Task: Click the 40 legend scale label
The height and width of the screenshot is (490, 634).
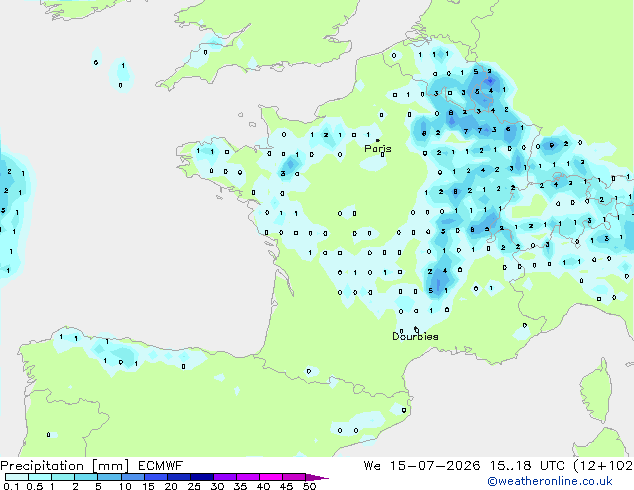Action: [264, 486]
